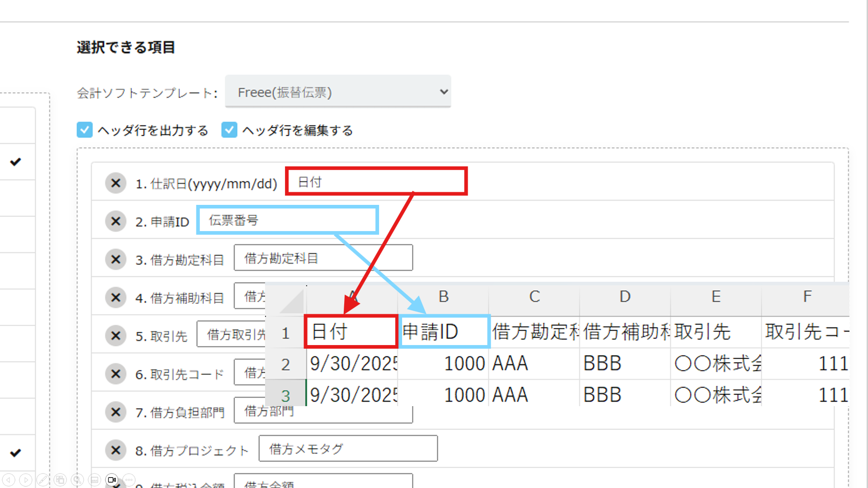Click the 日付 header name field
This screenshot has height=488, width=868.
click(376, 182)
